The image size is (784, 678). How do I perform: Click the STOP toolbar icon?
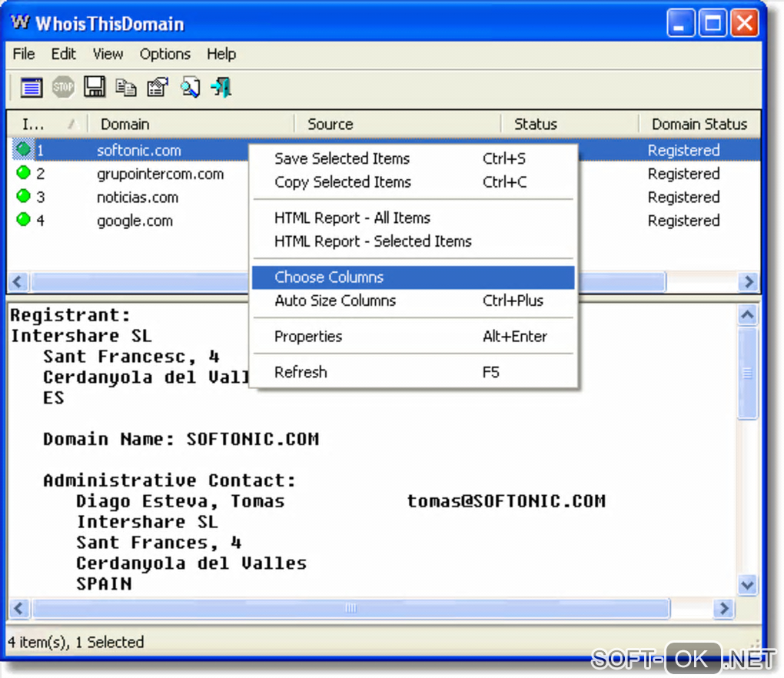point(64,88)
